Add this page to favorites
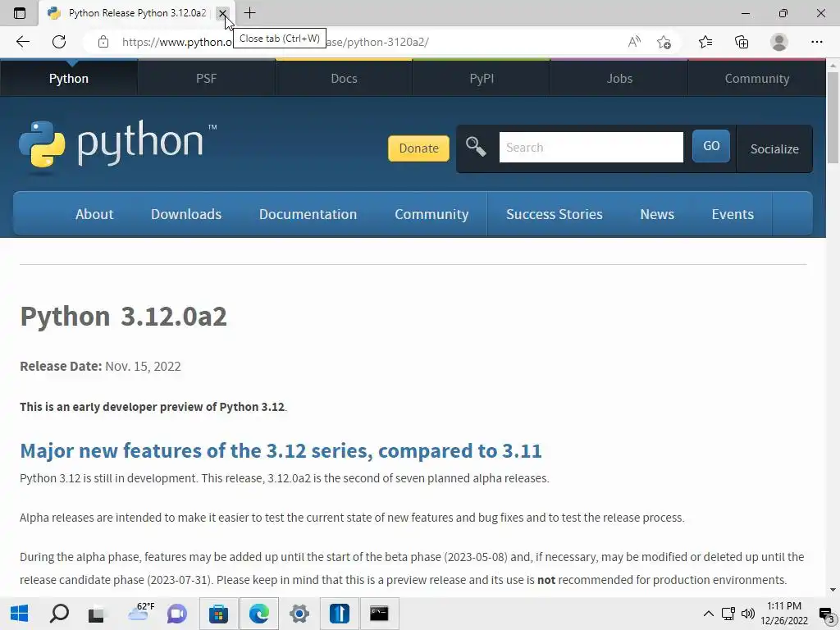 click(x=664, y=42)
